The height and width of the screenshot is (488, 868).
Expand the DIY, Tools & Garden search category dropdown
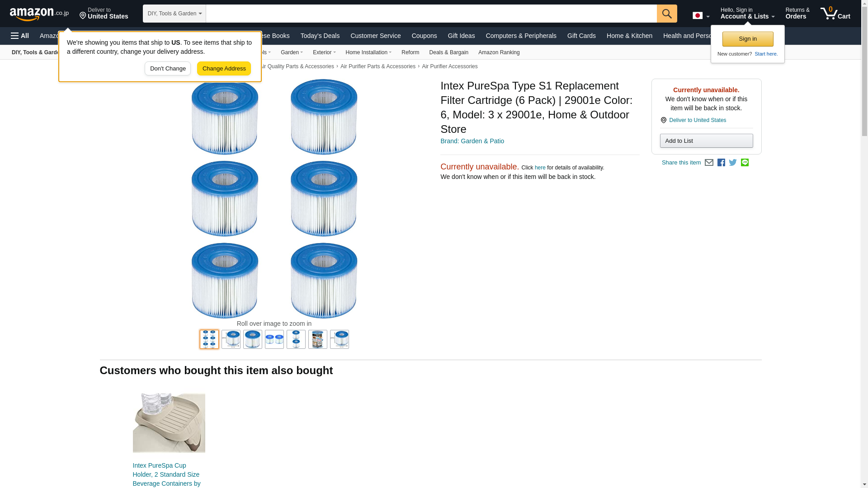(x=175, y=14)
